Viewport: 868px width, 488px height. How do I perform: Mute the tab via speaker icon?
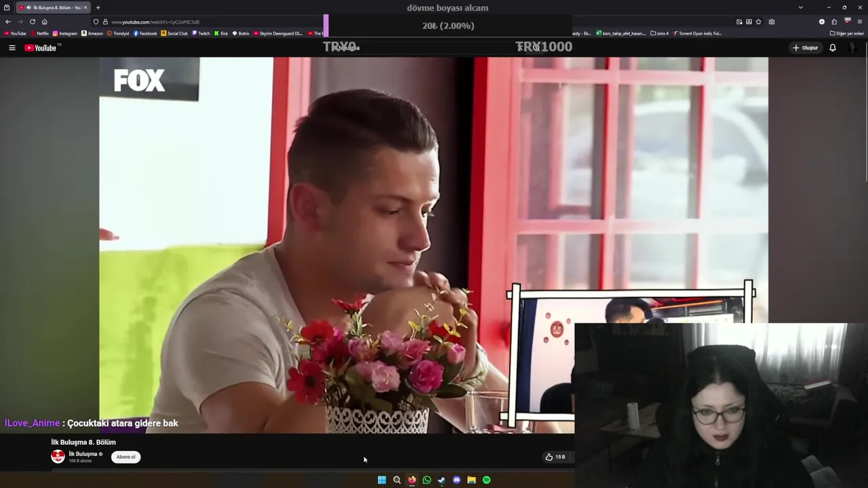28,7
